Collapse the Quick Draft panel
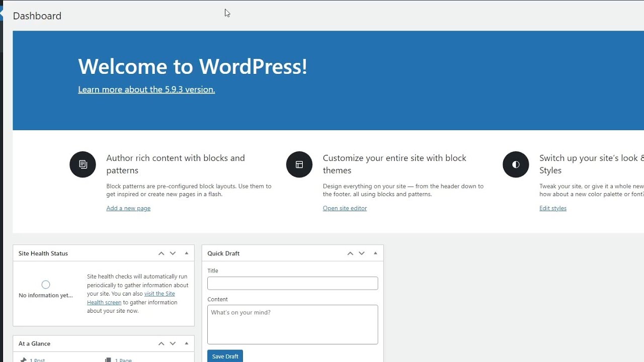644x362 pixels. click(375, 253)
